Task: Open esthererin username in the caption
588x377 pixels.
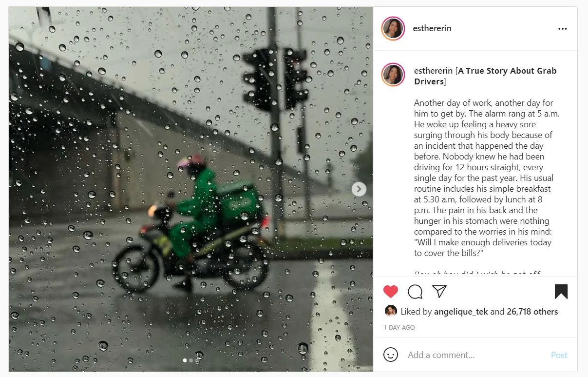Action: [x=434, y=71]
